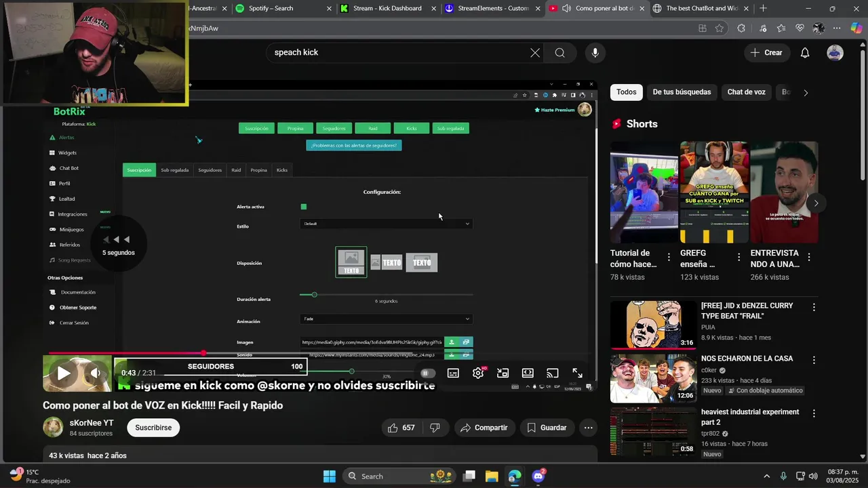Mute the Como poner al bot tab audio
The height and width of the screenshot is (488, 868).
coord(566,8)
